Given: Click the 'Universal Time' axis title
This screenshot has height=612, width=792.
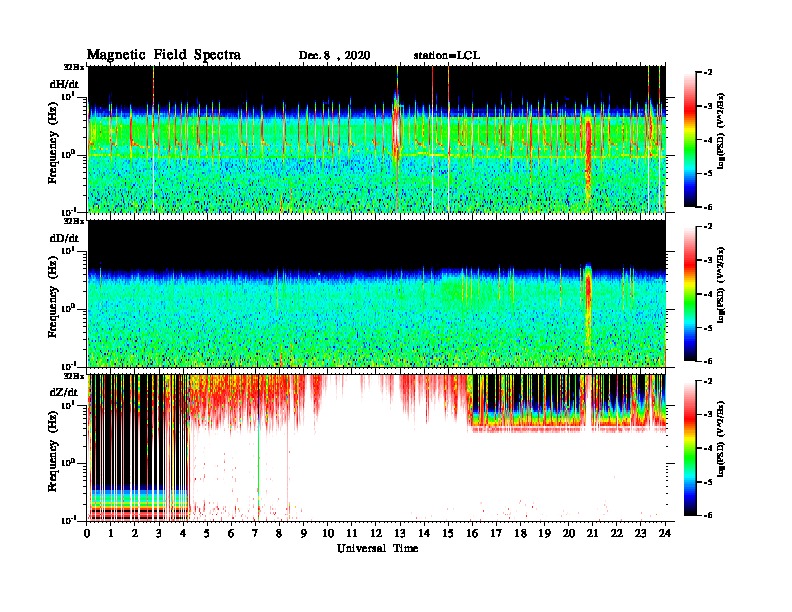Looking at the screenshot, I should click(378, 548).
